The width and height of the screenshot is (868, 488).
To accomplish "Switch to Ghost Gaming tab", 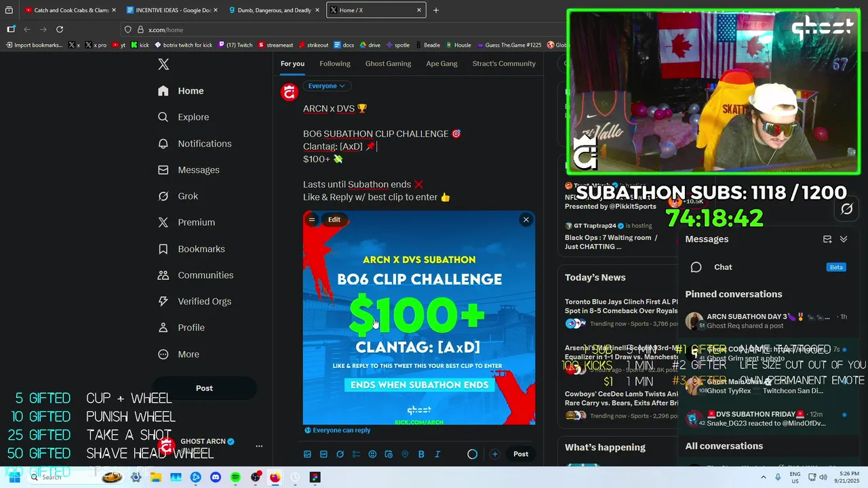I will tap(388, 64).
